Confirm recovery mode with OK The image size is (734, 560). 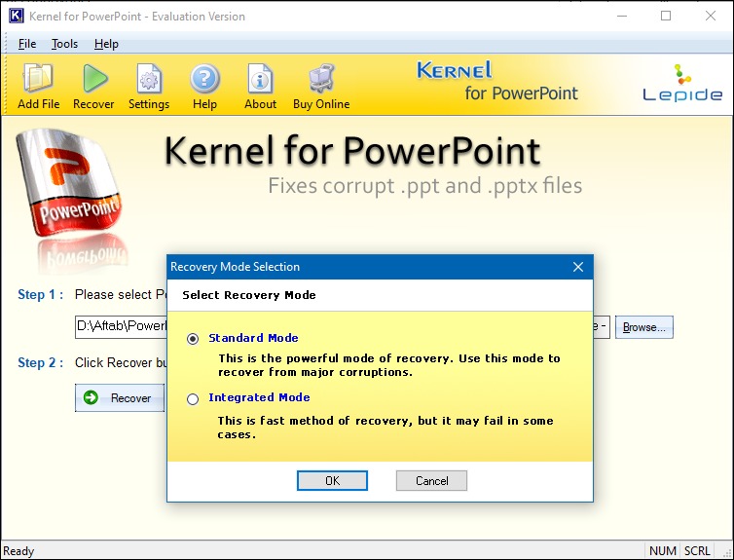click(332, 480)
